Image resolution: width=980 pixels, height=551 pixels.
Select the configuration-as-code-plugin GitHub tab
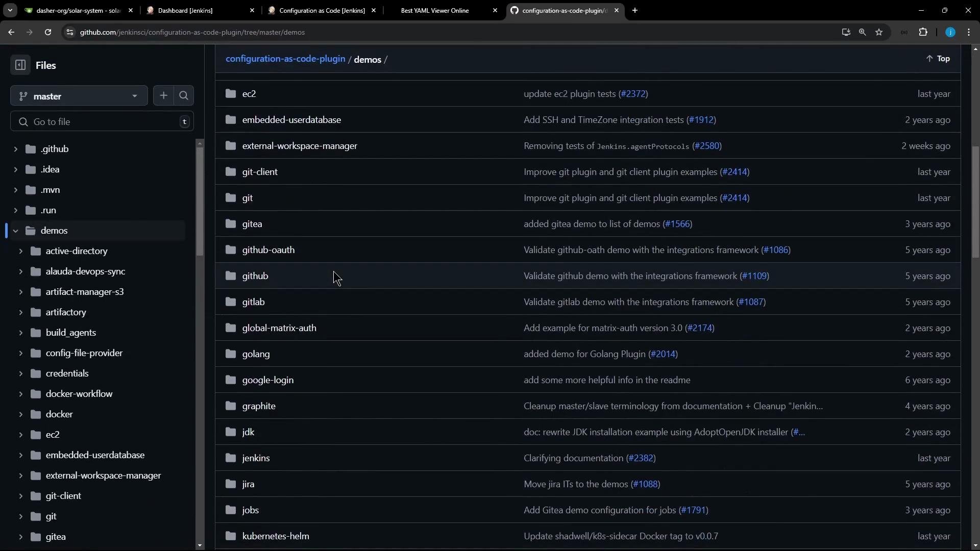[565, 10]
